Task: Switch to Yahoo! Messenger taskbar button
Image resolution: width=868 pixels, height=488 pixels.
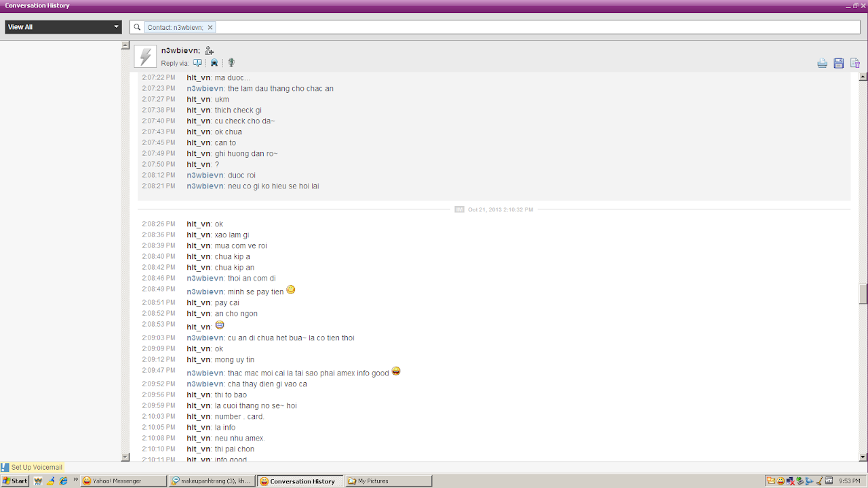Action: coord(123,481)
